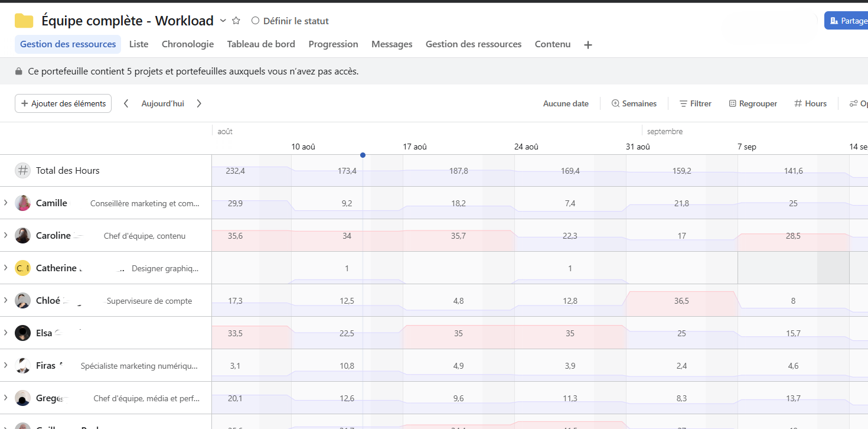Image resolution: width=868 pixels, height=429 pixels.
Task: Click the blue today marker dot
Action: (363, 155)
